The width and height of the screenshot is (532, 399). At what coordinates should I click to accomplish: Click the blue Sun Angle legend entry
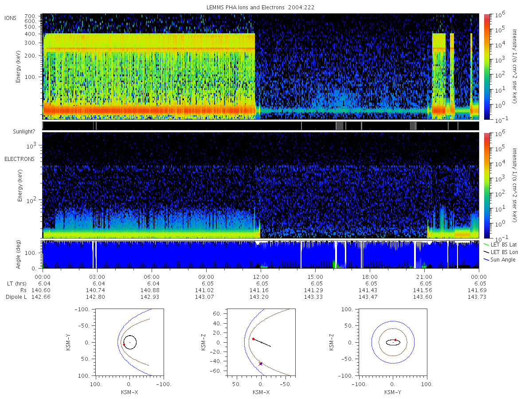(500, 259)
